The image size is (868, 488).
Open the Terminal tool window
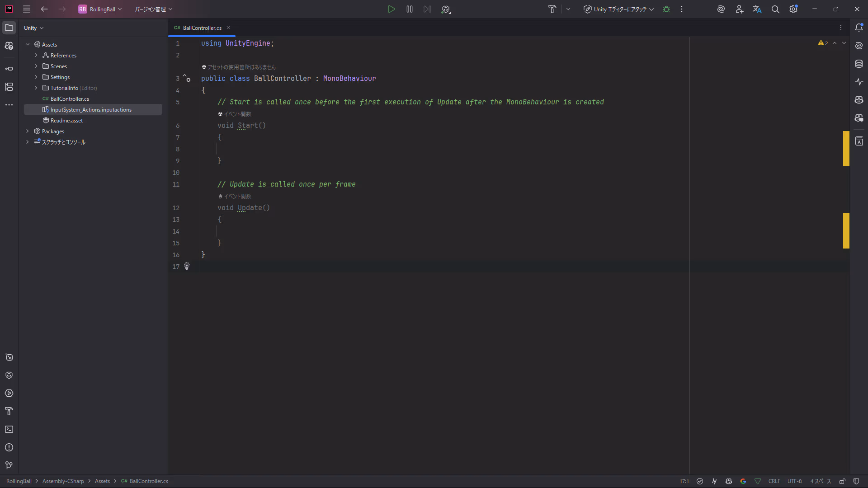click(x=9, y=429)
